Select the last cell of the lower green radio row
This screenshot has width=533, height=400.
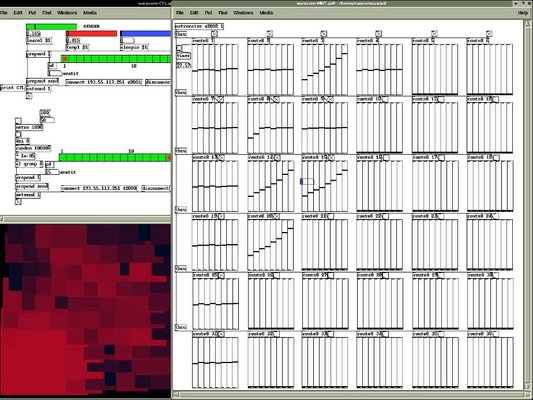click(x=169, y=158)
